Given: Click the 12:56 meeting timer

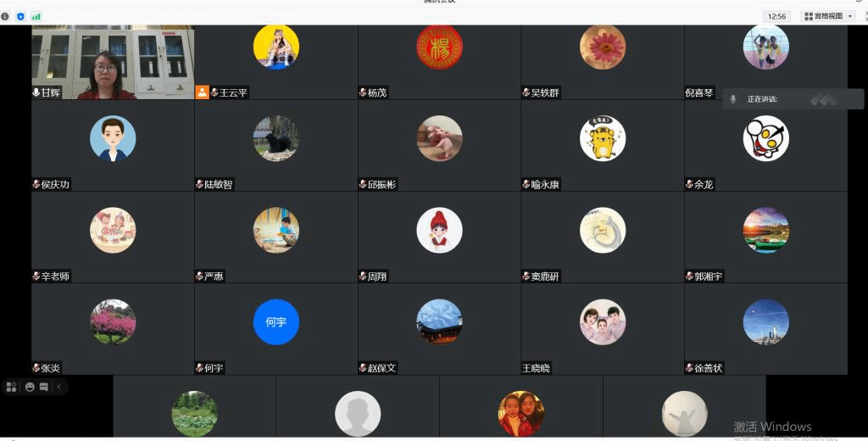Looking at the screenshot, I should (776, 16).
